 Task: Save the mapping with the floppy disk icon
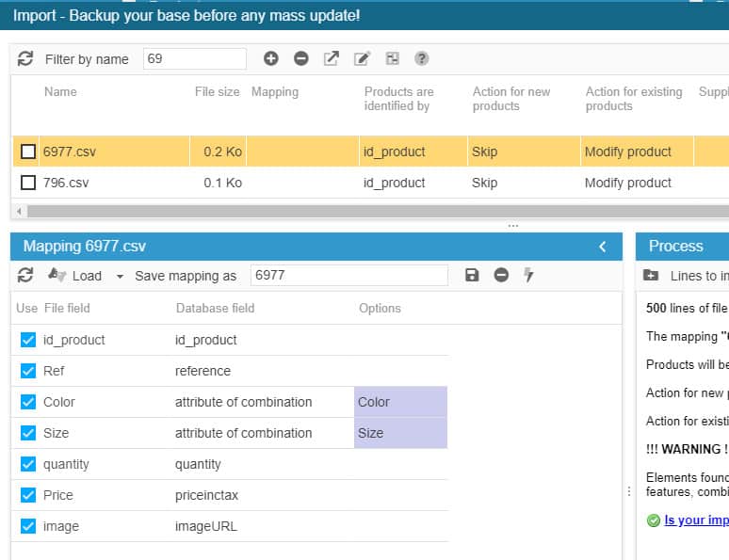[x=472, y=275]
